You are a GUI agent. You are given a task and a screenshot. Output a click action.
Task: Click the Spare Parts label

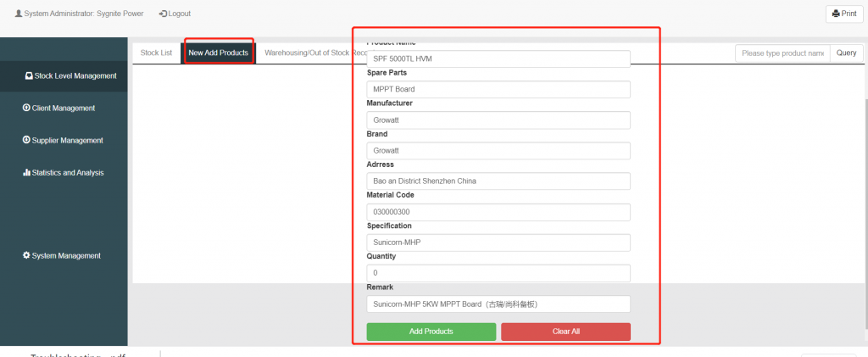pyautogui.click(x=387, y=73)
